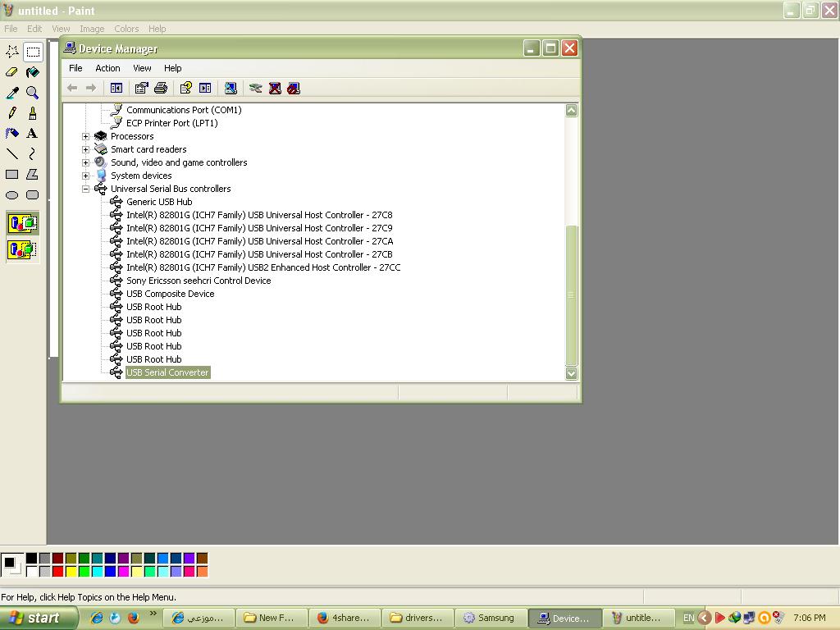Click Device Manager Forward arrow toolbar button

(x=91, y=88)
